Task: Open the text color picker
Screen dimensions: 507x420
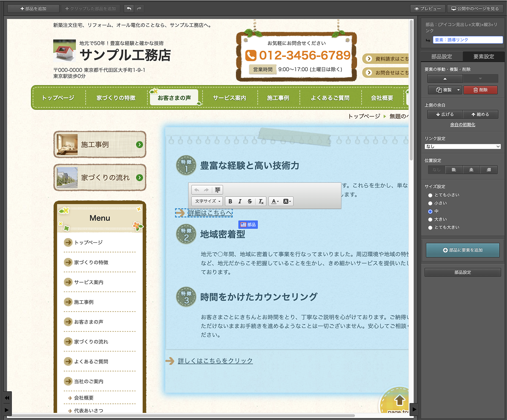Action: pos(275,201)
